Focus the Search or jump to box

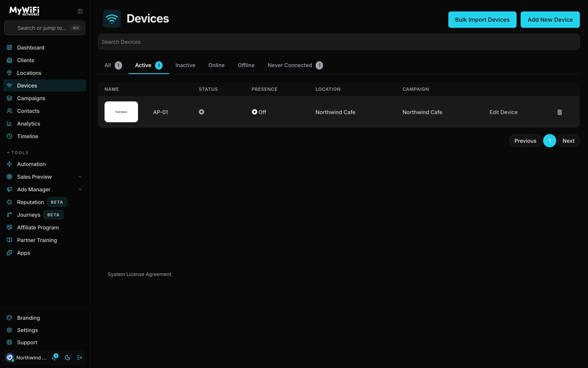45,28
